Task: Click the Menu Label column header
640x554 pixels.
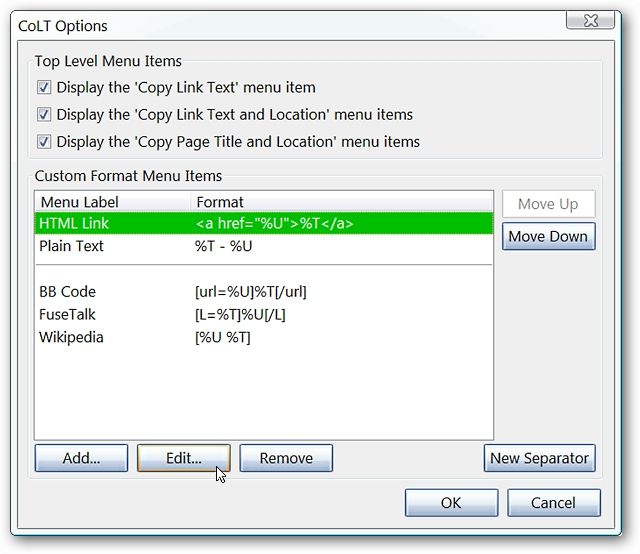Action: pos(113,202)
